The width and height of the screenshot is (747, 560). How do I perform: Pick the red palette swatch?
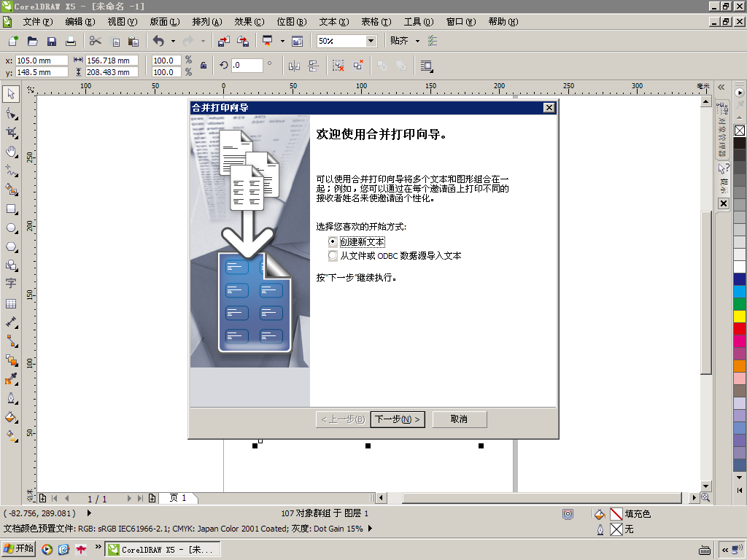click(740, 329)
